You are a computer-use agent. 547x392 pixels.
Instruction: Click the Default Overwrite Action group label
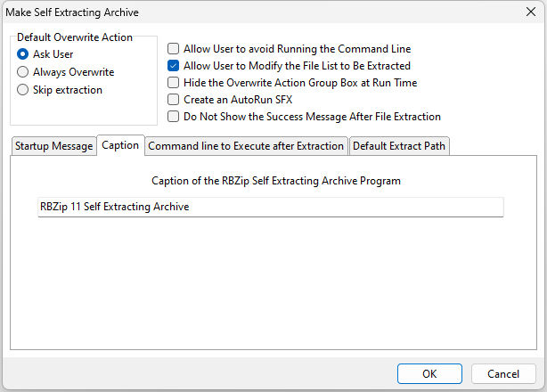pyautogui.click(x=75, y=37)
